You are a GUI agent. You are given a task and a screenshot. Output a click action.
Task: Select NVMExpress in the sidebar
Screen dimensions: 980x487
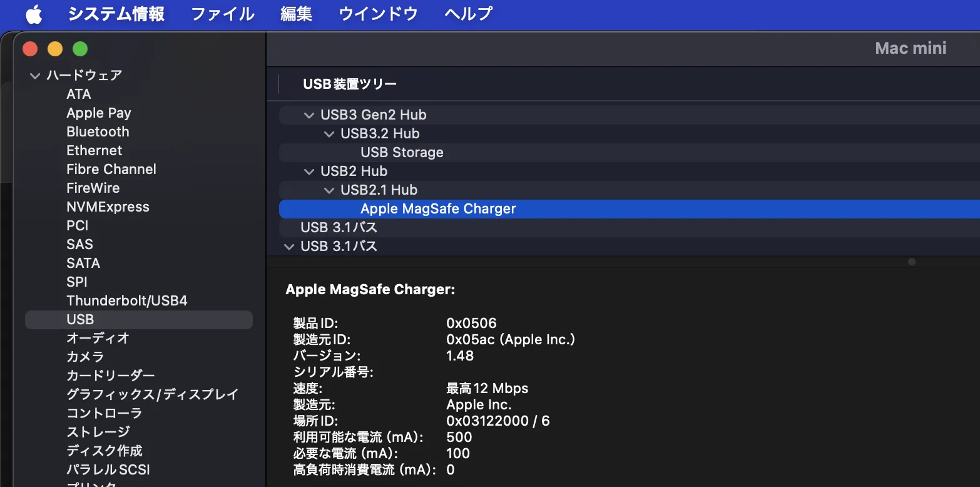[108, 207]
